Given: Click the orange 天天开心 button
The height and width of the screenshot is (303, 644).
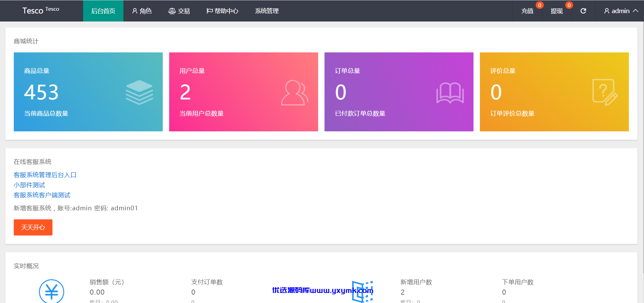Looking at the screenshot, I should (33, 227).
